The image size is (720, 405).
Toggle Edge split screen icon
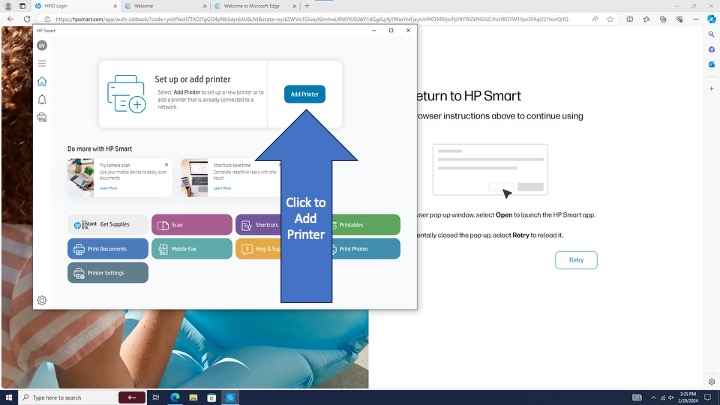630,19
